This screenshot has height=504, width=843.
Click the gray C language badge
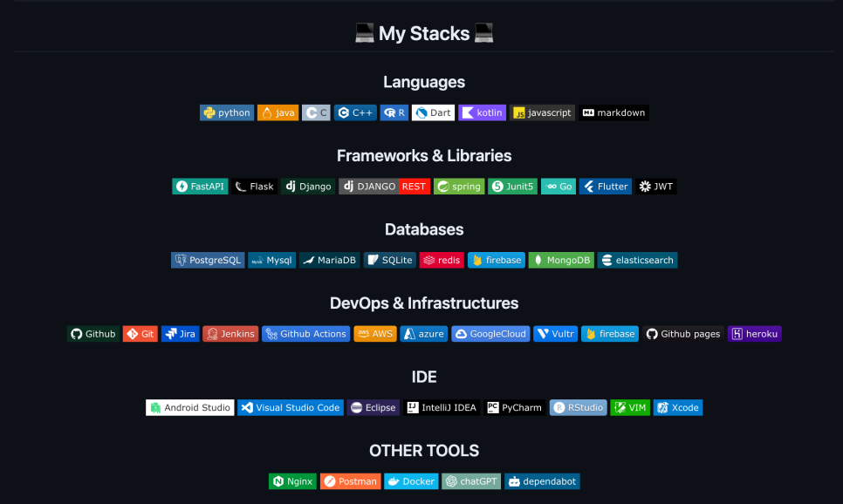(316, 112)
